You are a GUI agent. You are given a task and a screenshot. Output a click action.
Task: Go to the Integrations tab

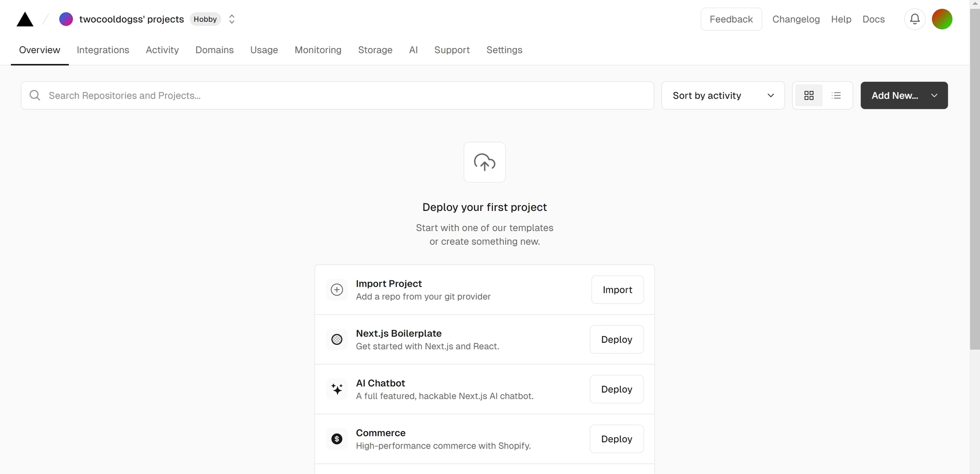pyautogui.click(x=103, y=50)
